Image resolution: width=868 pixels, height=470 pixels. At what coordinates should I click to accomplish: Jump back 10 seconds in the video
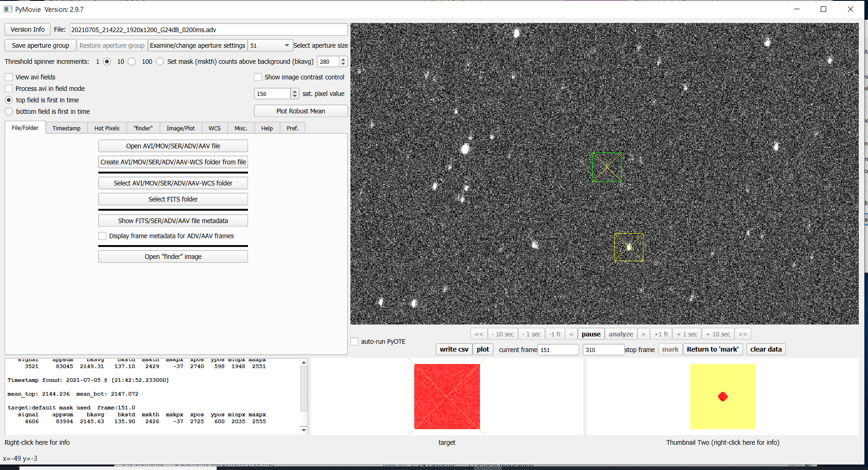pos(502,334)
